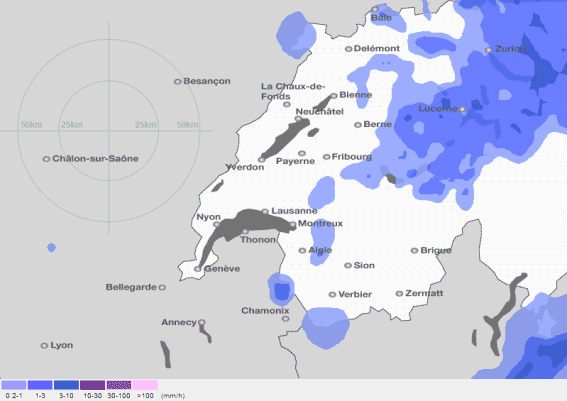
Task: Click the Lyon label text
Action: tap(62, 345)
